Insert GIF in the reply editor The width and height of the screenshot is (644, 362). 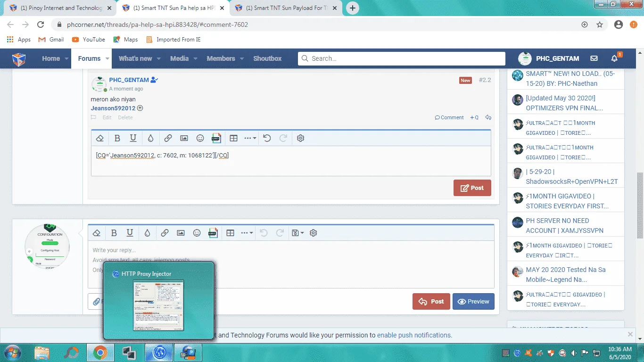(x=213, y=233)
